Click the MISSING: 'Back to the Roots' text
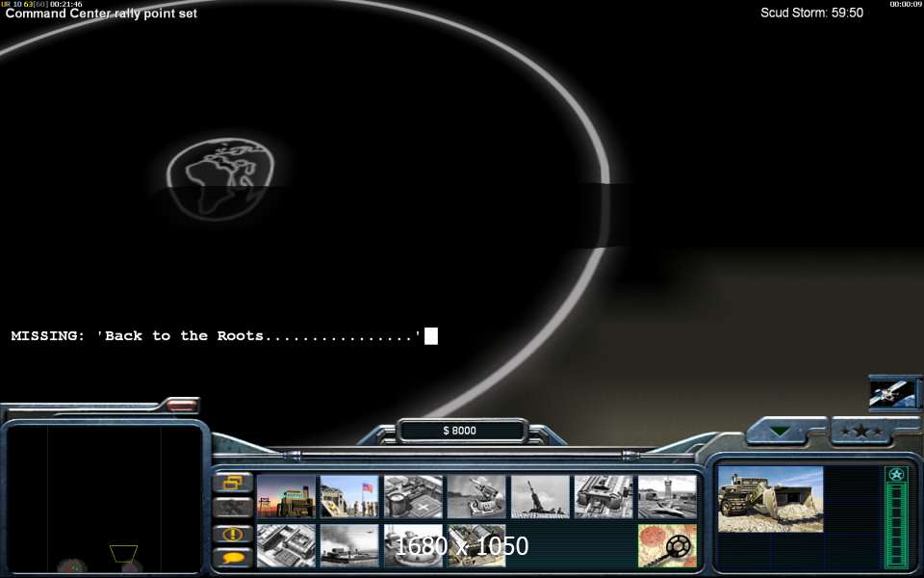 (x=216, y=336)
